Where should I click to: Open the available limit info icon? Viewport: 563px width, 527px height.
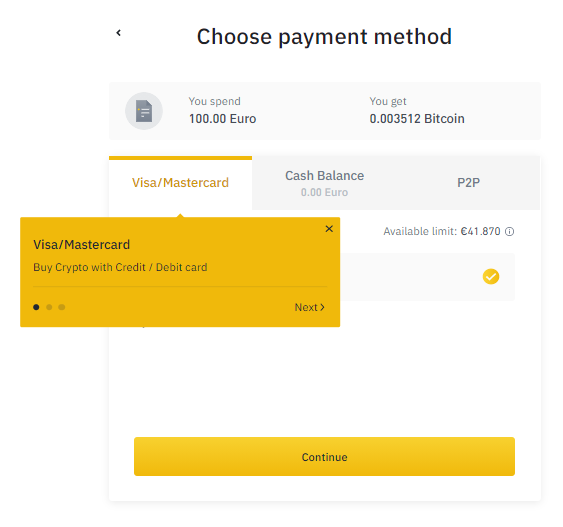pyautogui.click(x=510, y=232)
